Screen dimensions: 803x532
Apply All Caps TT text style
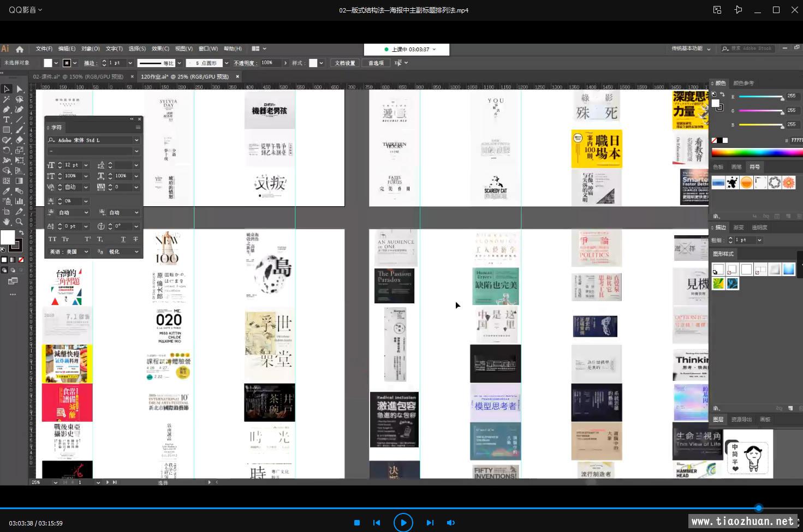52,239
